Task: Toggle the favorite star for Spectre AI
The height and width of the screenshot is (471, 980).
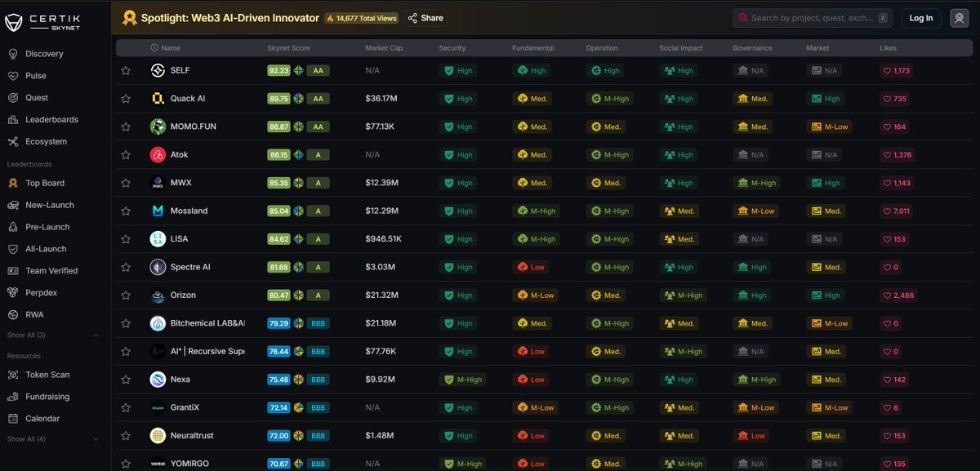Action: tap(126, 267)
